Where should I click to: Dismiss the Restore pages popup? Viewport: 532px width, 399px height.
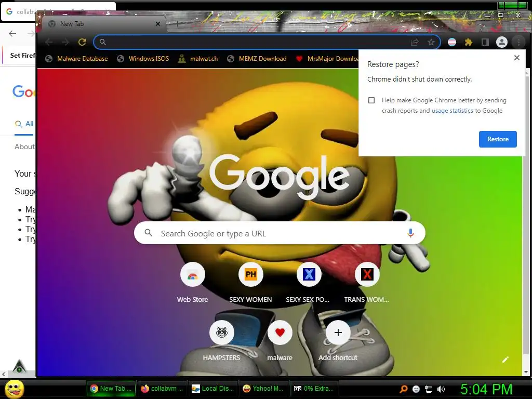(x=517, y=58)
